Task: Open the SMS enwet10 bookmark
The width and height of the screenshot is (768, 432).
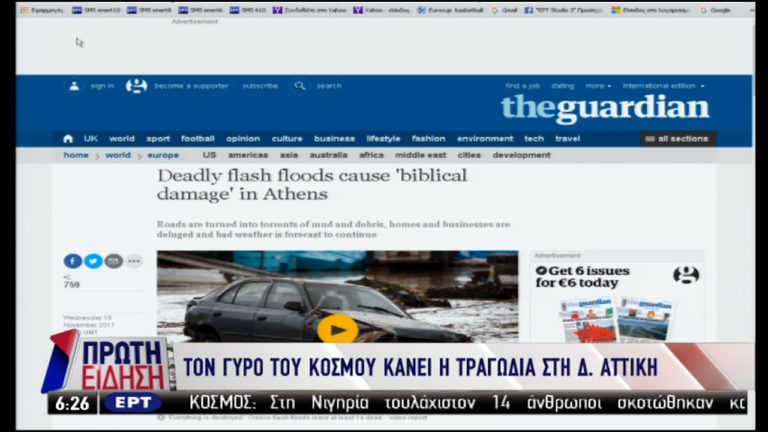Action: (96, 10)
